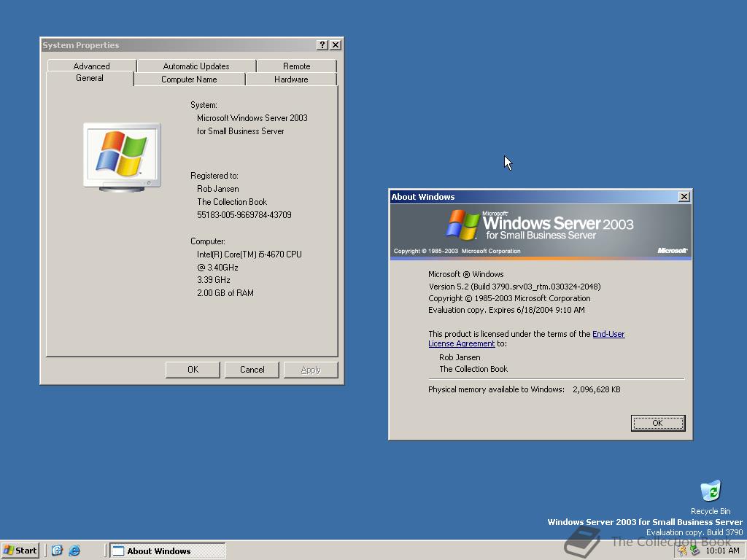
Task: Click 'Microsoft Windows Server 2003' system text
Action: tap(252, 117)
